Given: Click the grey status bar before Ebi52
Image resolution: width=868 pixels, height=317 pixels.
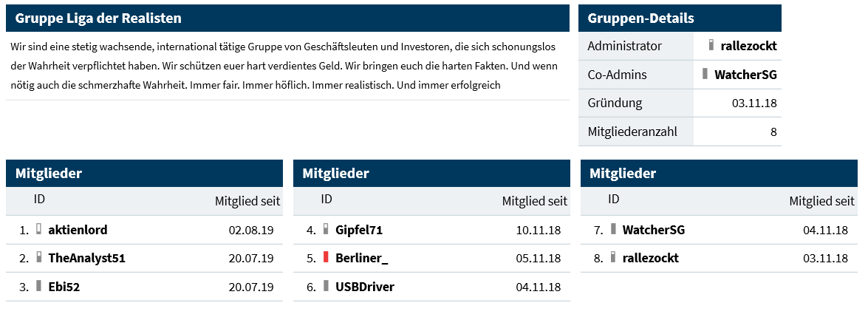Looking at the screenshot, I should pyautogui.click(x=38, y=286).
